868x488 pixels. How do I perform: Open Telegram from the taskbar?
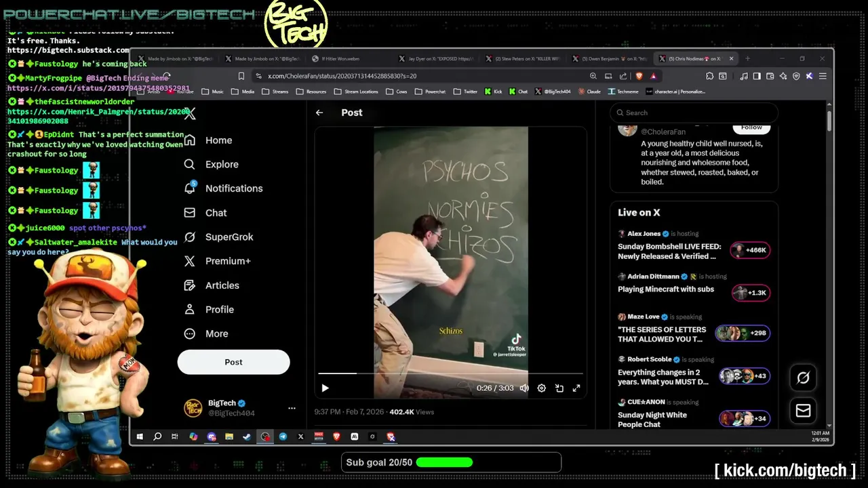(x=283, y=437)
